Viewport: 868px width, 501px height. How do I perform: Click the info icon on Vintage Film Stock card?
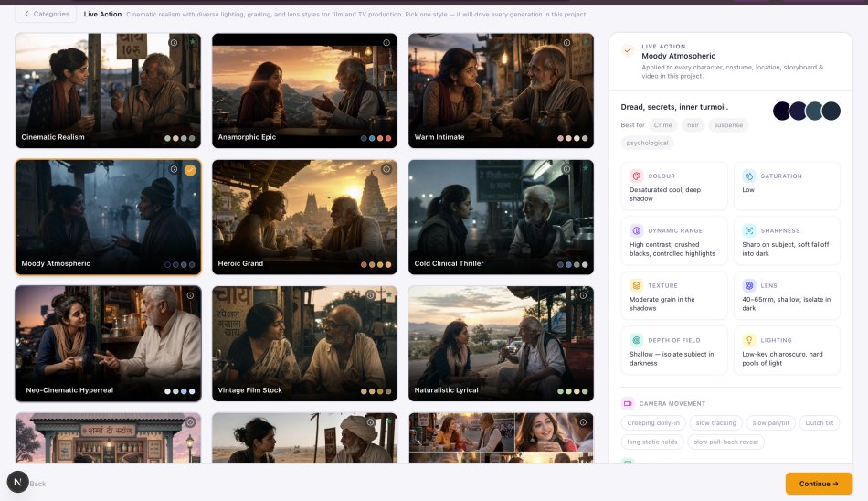click(370, 296)
